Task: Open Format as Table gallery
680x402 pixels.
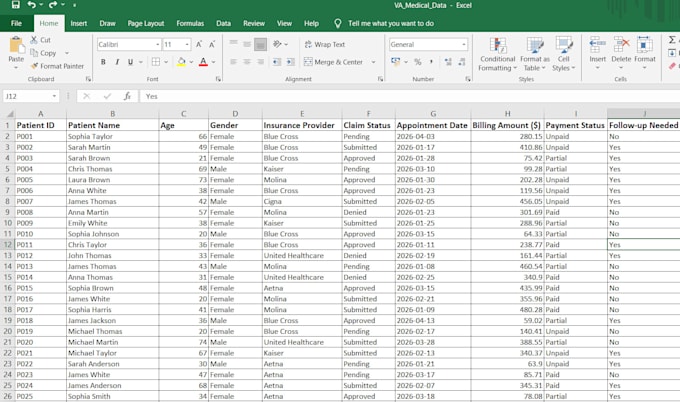Action: (x=535, y=54)
